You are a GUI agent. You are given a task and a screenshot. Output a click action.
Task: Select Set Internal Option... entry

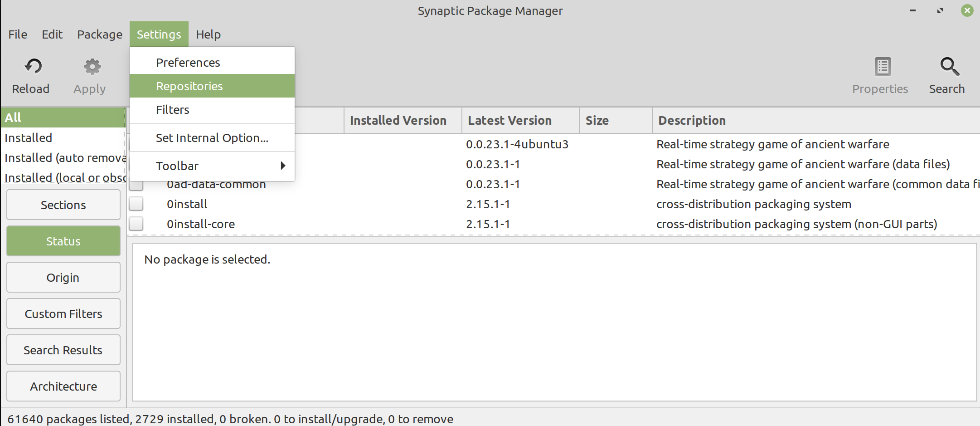click(212, 137)
